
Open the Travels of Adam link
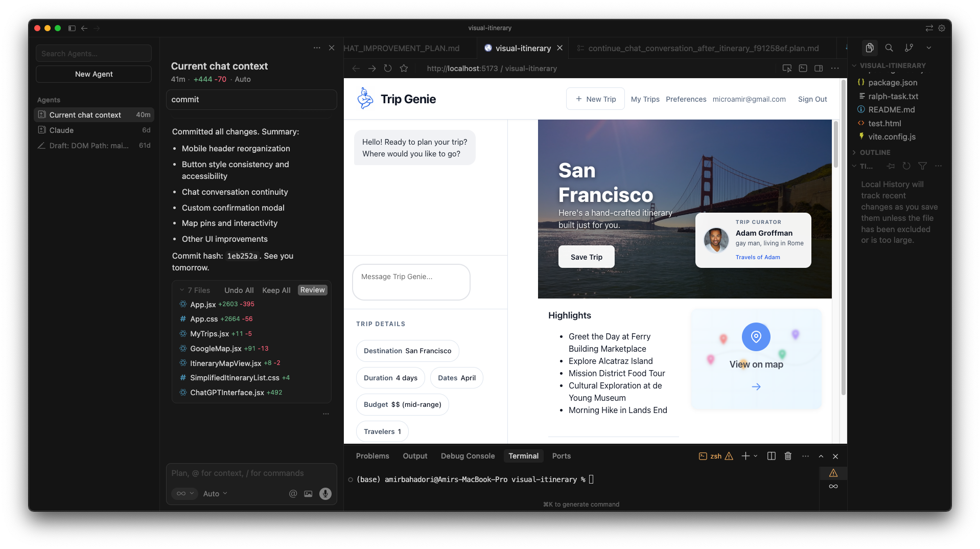pos(758,257)
